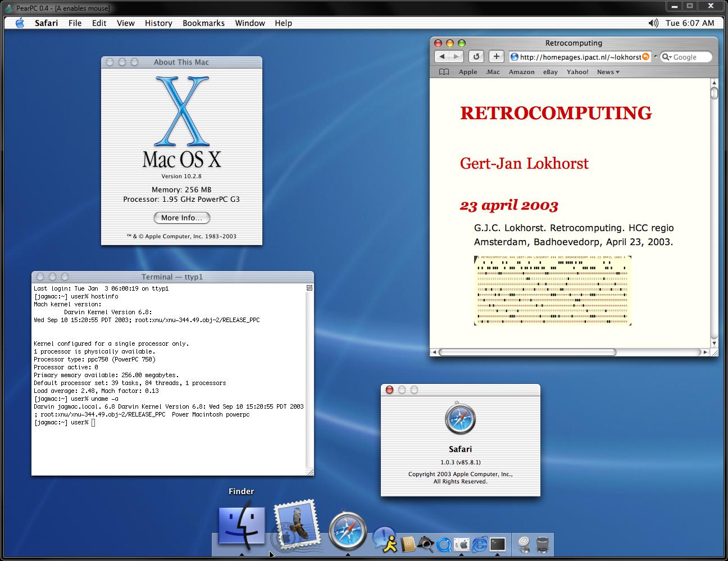Open the Help menu
The height and width of the screenshot is (561, 728).
coord(283,23)
